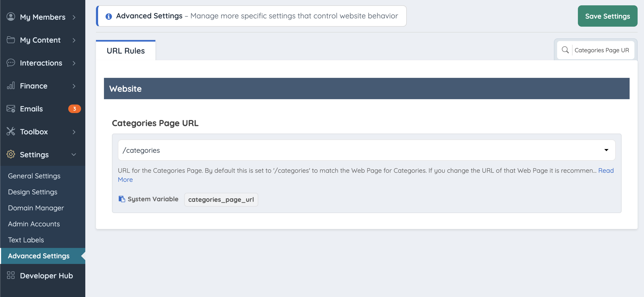Click the Emails envelope icon
The height and width of the screenshot is (297, 644).
(x=11, y=109)
